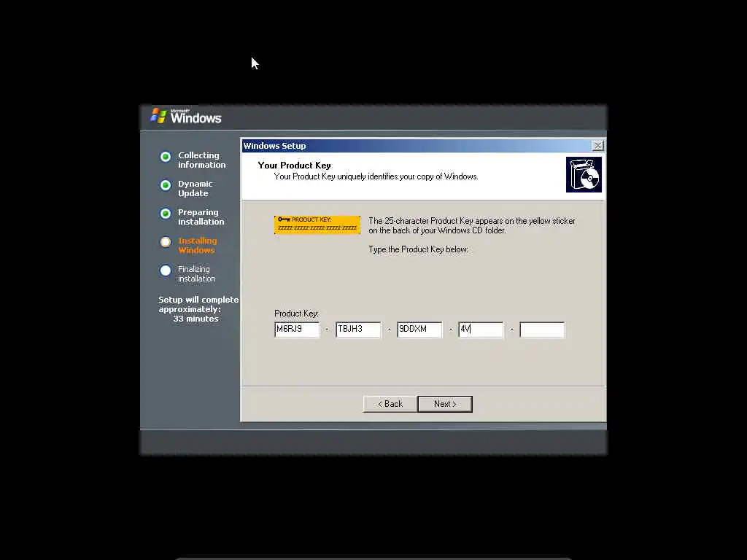Image resolution: width=747 pixels, height=560 pixels.
Task: Close the Windows Setup dialog
Action: point(597,146)
